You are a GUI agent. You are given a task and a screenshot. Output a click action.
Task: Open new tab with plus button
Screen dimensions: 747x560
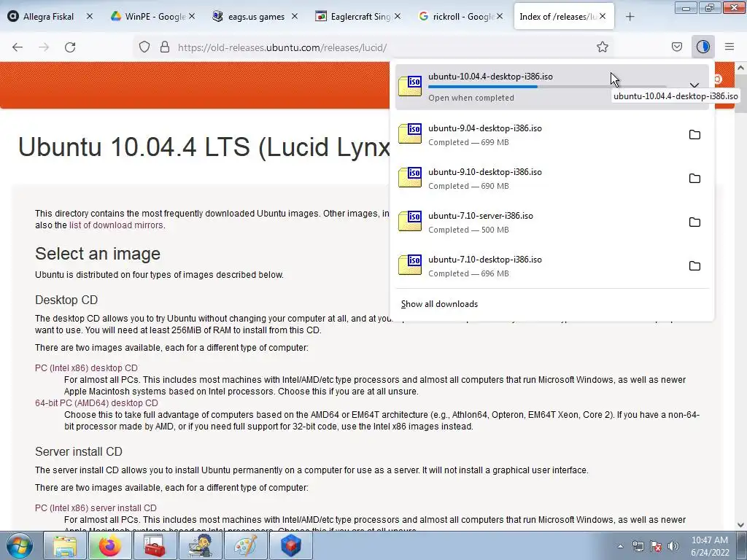pyautogui.click(x=630, y=17)
